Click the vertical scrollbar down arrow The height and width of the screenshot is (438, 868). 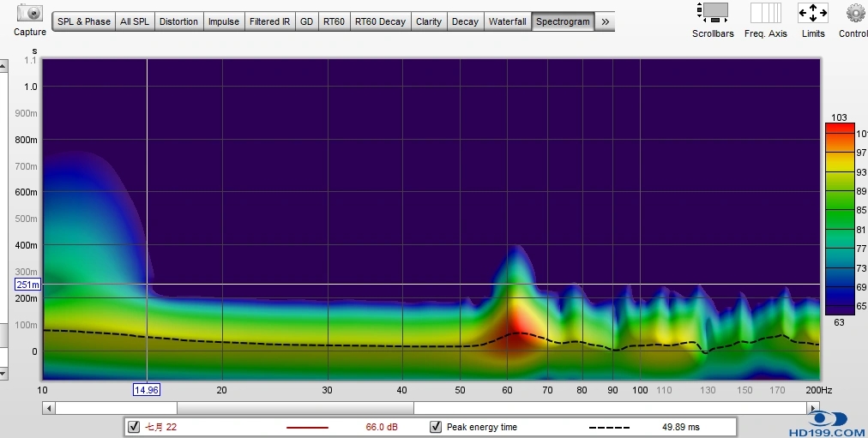click(x=3, y=373)
